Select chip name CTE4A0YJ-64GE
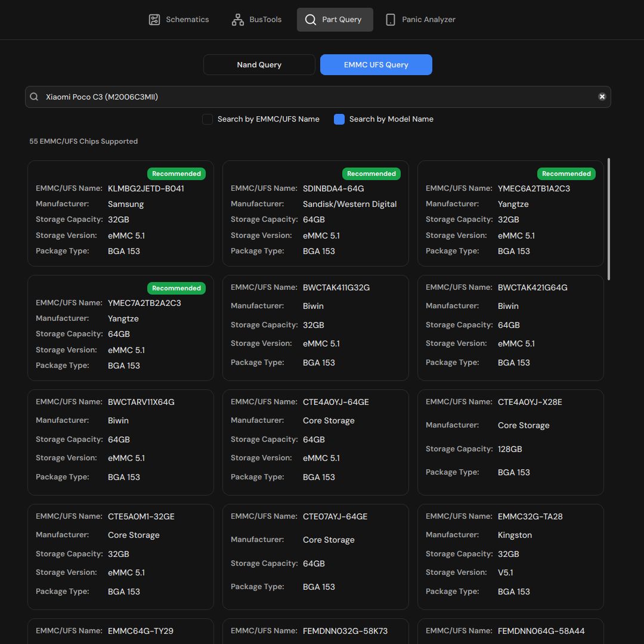 (336, 402)
